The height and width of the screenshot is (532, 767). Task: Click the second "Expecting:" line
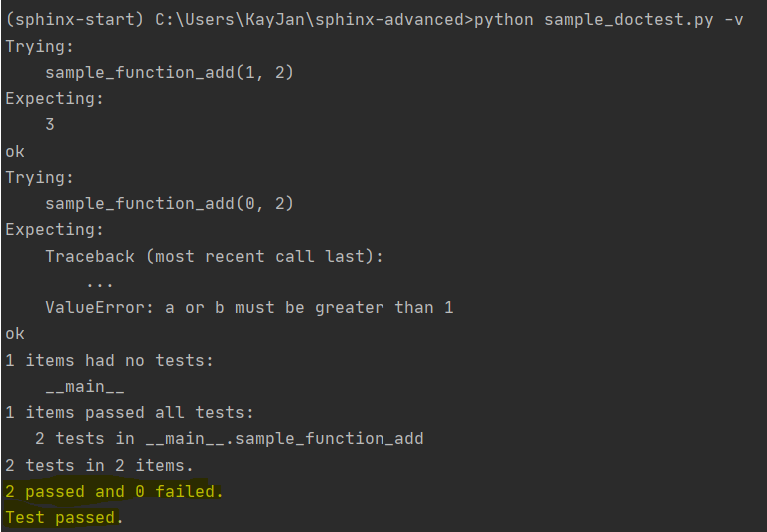[x=55, y=229]
